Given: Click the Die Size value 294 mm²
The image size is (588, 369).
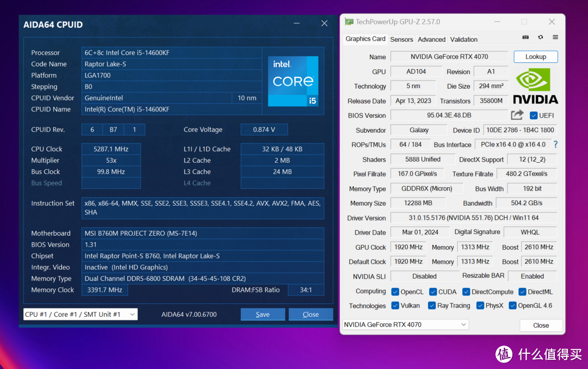Looking at the screenshot, I should pos(491,86).
